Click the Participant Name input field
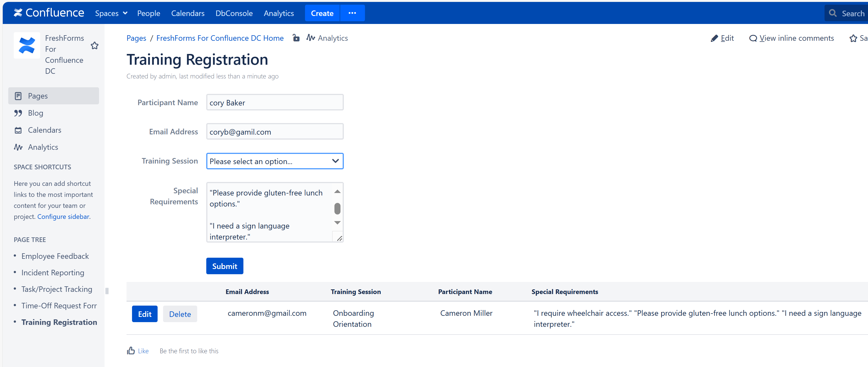Screen dimensions: 868x367 coord(275,102)
